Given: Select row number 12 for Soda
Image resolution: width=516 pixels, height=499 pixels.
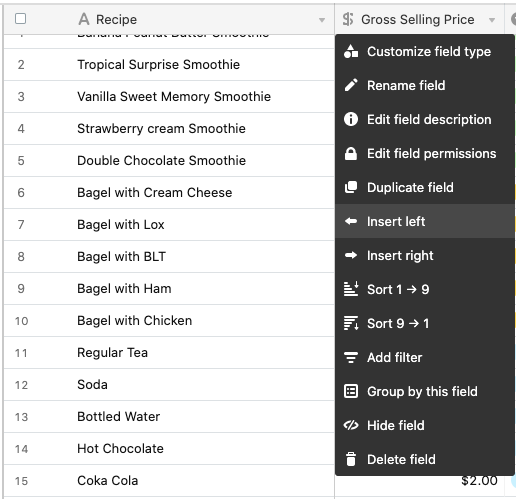Looking at the screenshot, I should pyautogui.click(x=21, y=385).
